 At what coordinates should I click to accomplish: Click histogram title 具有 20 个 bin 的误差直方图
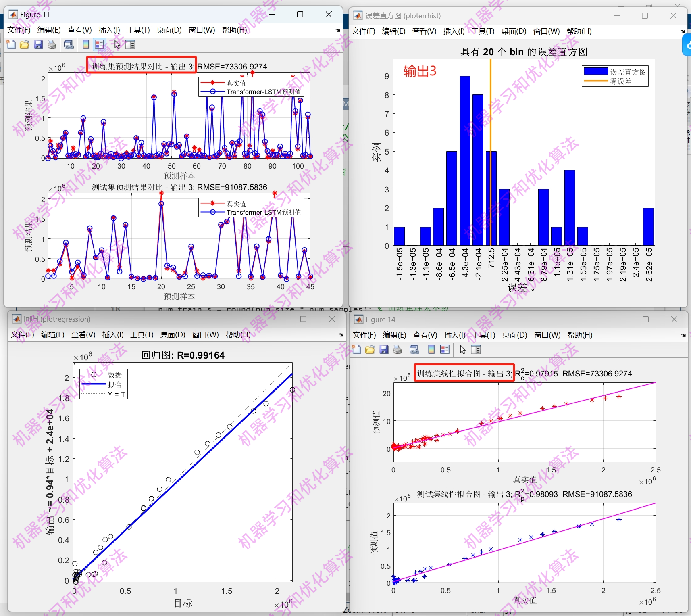click(x=524, y=52)
